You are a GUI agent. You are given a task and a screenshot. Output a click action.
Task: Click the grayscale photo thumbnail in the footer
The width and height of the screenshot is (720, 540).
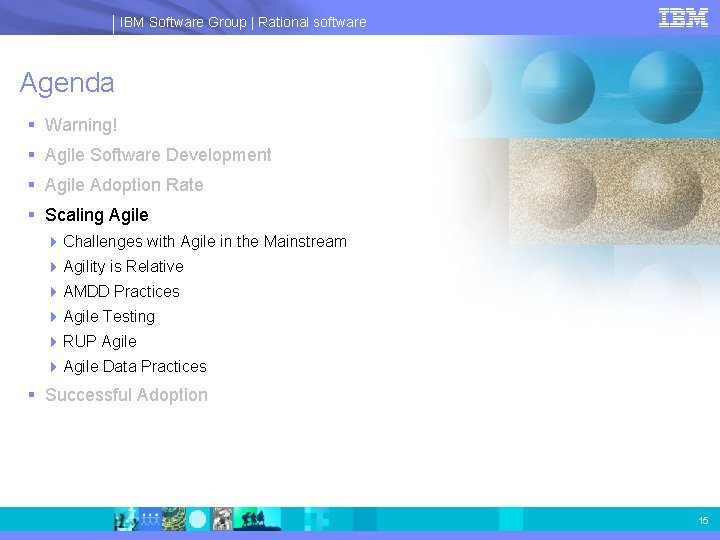pyautogui.click(x=222, y=519)
